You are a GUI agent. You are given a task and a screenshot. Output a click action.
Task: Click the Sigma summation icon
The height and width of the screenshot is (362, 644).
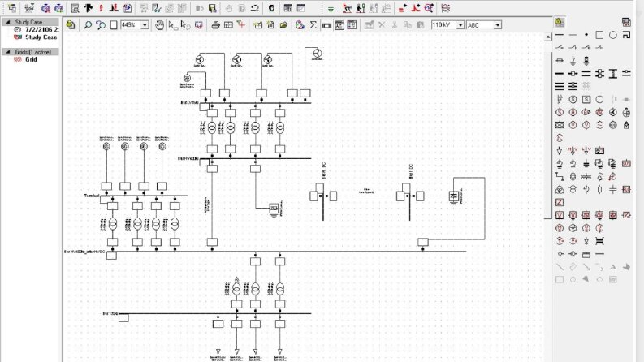click(313, 25)
